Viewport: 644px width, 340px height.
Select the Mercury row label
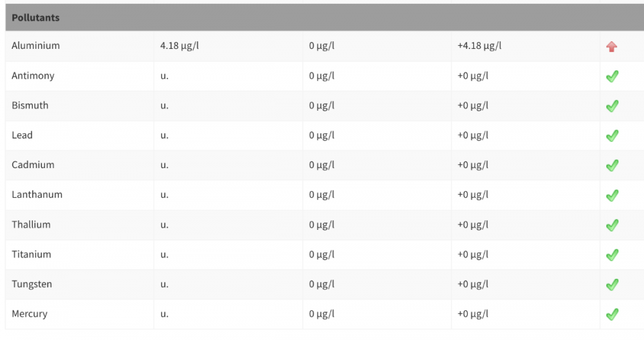(x=30, y=314)
